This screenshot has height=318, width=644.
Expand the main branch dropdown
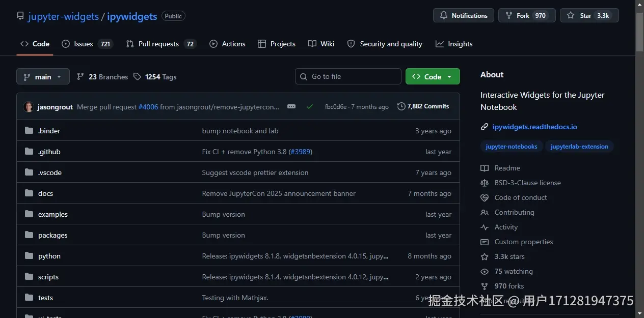tap(43, 76)
